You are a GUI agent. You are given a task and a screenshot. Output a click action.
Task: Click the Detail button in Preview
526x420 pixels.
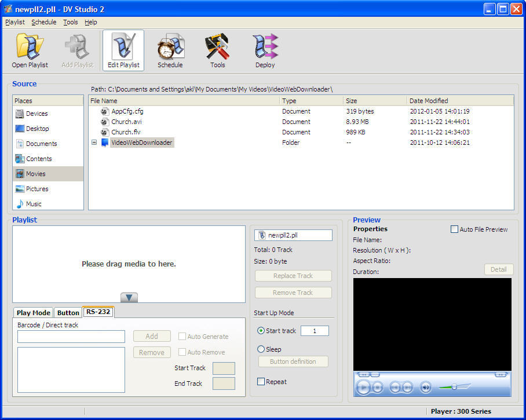tap(499, 269)
